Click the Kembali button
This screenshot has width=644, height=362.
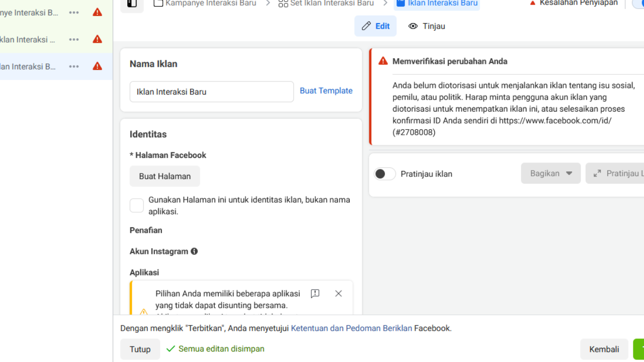pyautogui.click(x=604, y=349)
